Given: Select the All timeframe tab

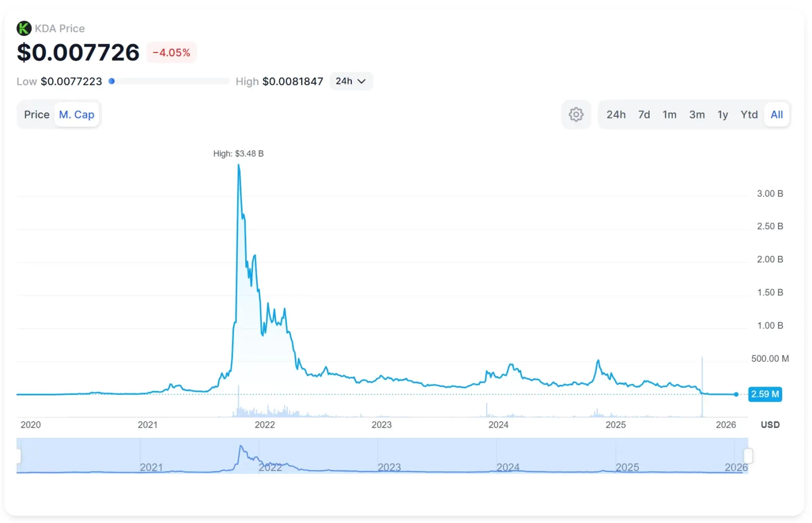Looking at the screenshot, I should point(776,115).
